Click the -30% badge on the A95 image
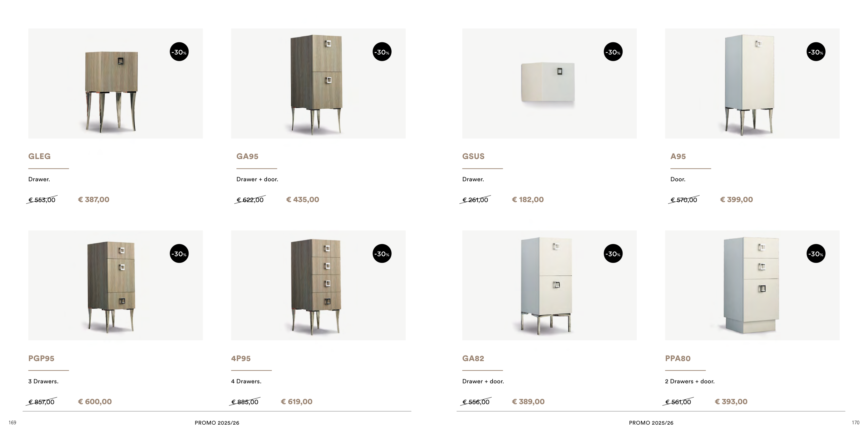 [816, 52]
